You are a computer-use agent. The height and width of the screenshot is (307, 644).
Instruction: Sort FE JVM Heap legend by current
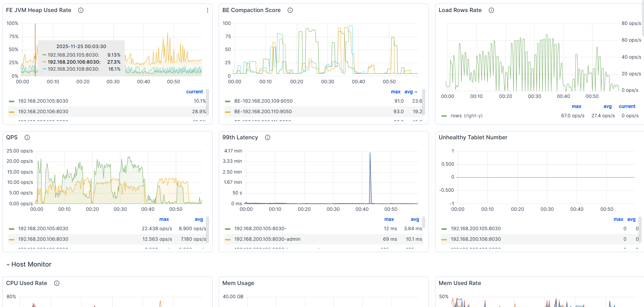(x=194, y=92)
